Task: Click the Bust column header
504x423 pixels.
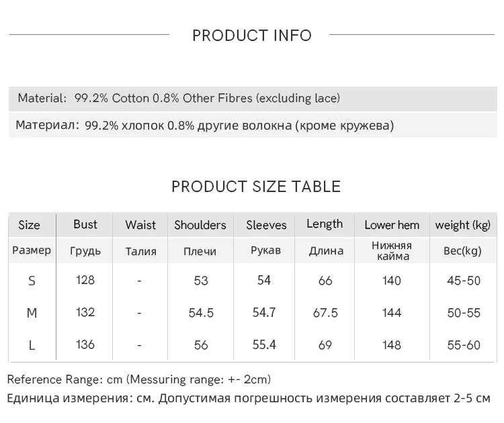Action: pyautogui.click(x=85, y=224)
